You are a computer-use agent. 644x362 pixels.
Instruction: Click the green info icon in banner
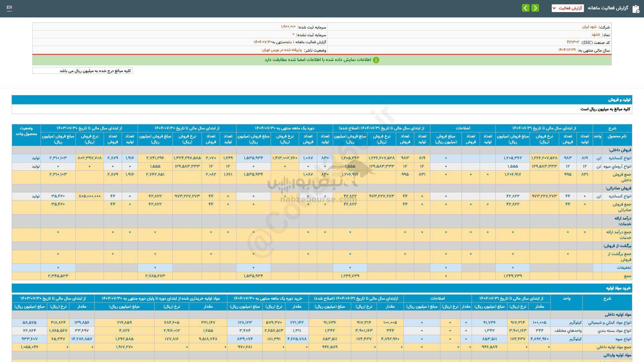(376, 60)
